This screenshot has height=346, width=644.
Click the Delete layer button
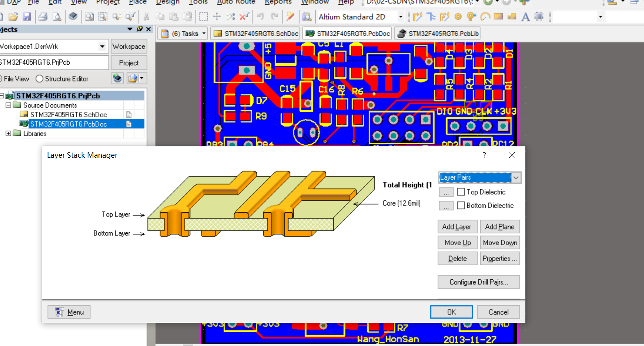click(x=458, y=259)
